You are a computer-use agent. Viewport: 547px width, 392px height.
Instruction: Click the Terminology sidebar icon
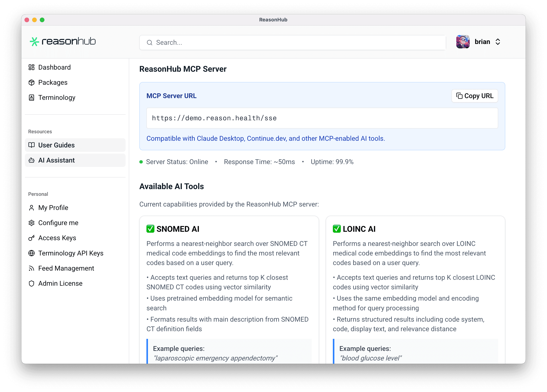point(32,98)
